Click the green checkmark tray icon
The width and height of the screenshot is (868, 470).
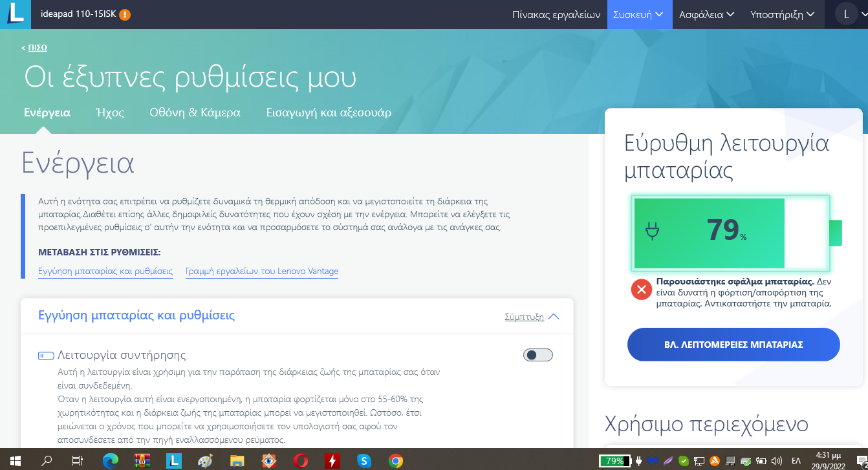click(684, 461)
